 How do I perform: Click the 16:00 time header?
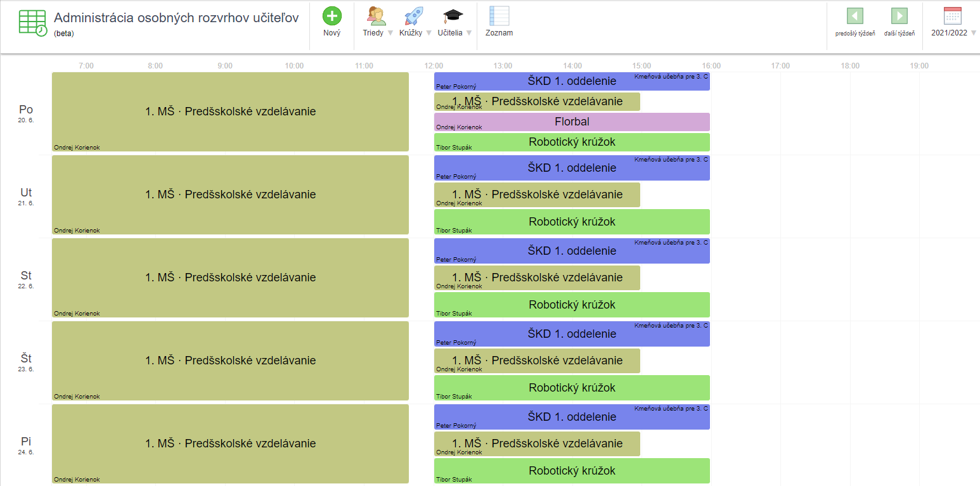coord(711,66)
